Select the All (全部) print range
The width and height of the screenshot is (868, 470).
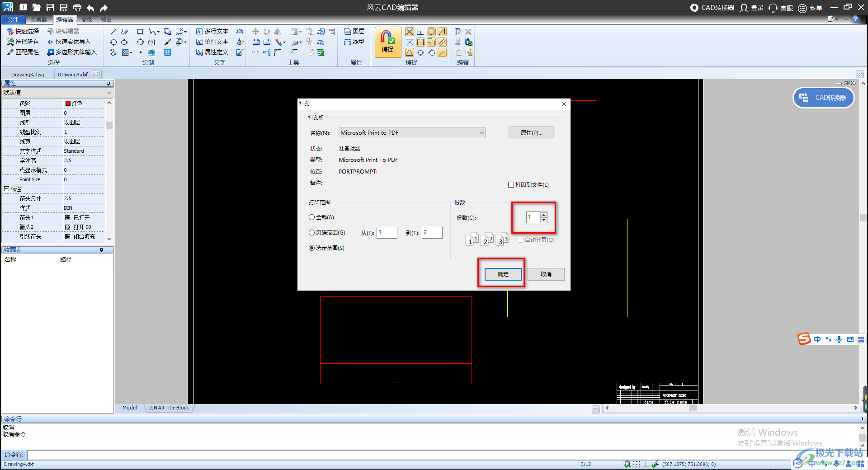[x=312, y=217]
